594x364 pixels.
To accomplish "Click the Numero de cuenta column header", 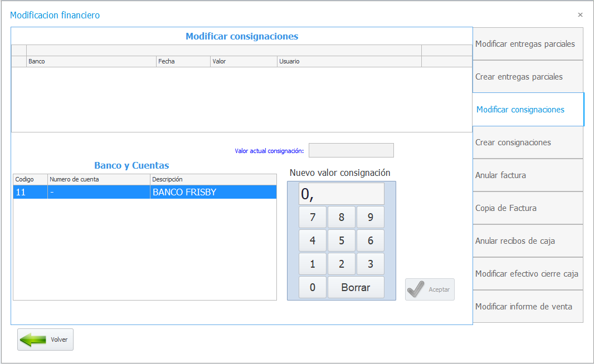I will point(99,179).
